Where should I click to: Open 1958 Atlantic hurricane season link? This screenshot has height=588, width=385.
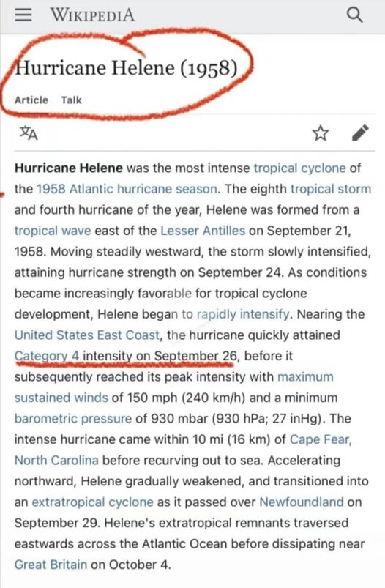(x=127, y=189)
